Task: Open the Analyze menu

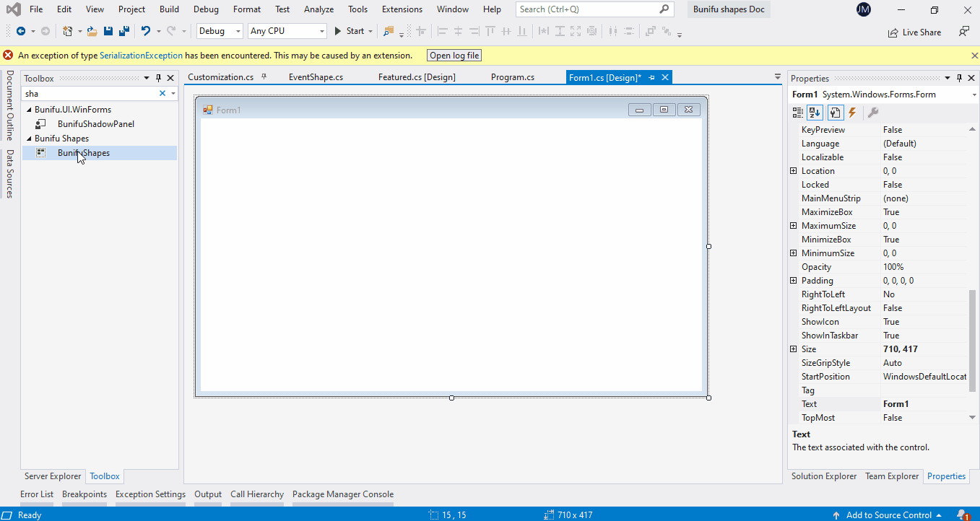Action: [x=318, y=9]
